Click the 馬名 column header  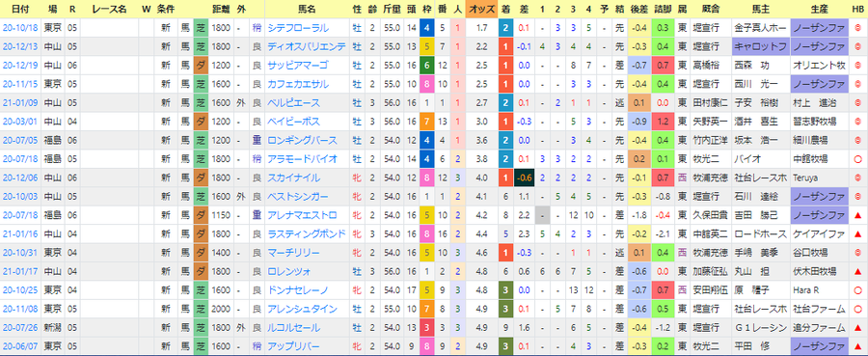(x=308, y=9)
